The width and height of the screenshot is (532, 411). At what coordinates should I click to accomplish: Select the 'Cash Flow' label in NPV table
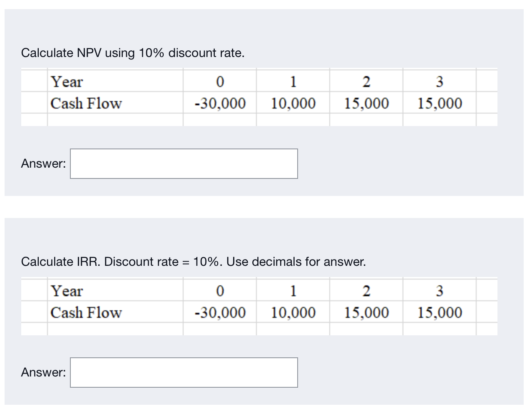click(x=86, y=104)
